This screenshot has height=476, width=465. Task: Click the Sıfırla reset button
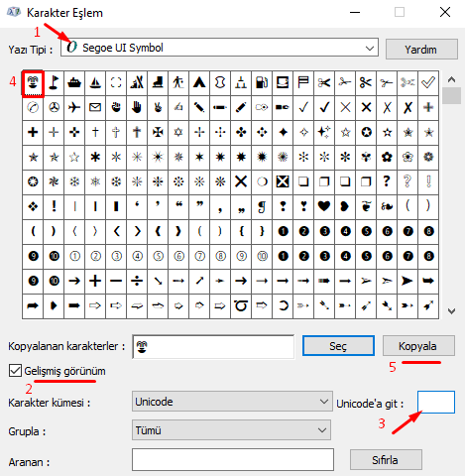pos(386,459)
